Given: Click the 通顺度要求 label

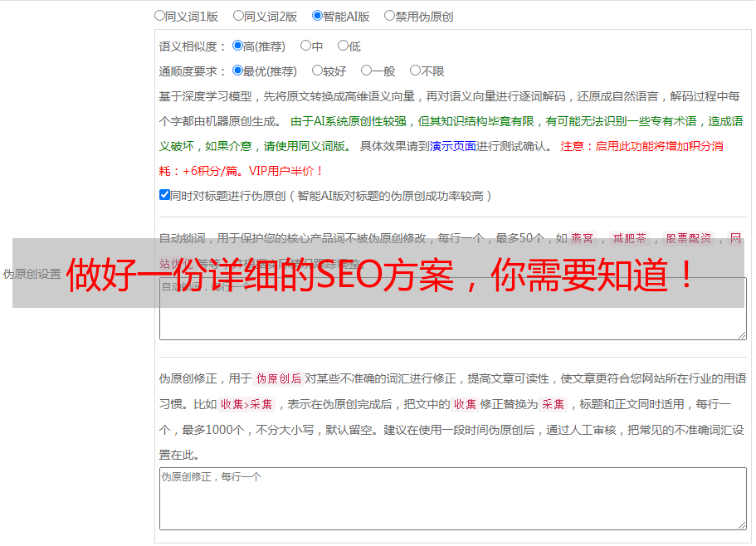Looking at the screenshot, I should pyautogui.click(x=193, y=72).
